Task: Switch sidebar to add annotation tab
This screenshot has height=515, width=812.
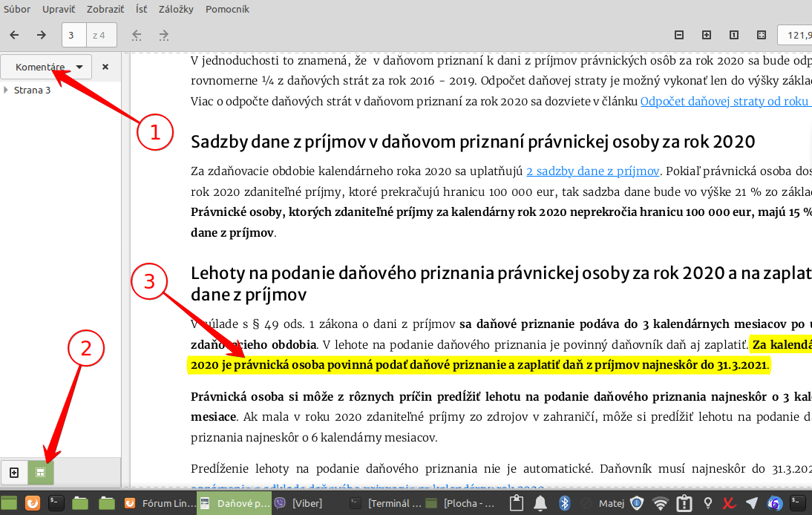Action: click(x=14, y=472)
